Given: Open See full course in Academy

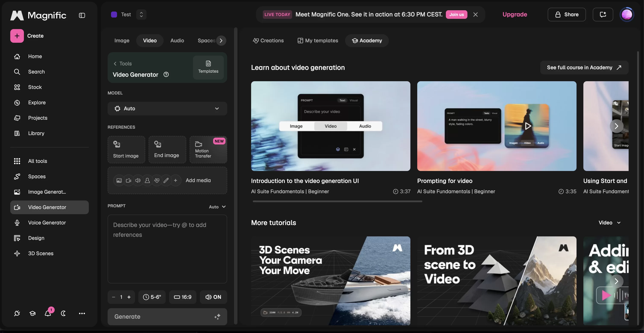Looking at the screenshot, I should (x=584, y=68).
